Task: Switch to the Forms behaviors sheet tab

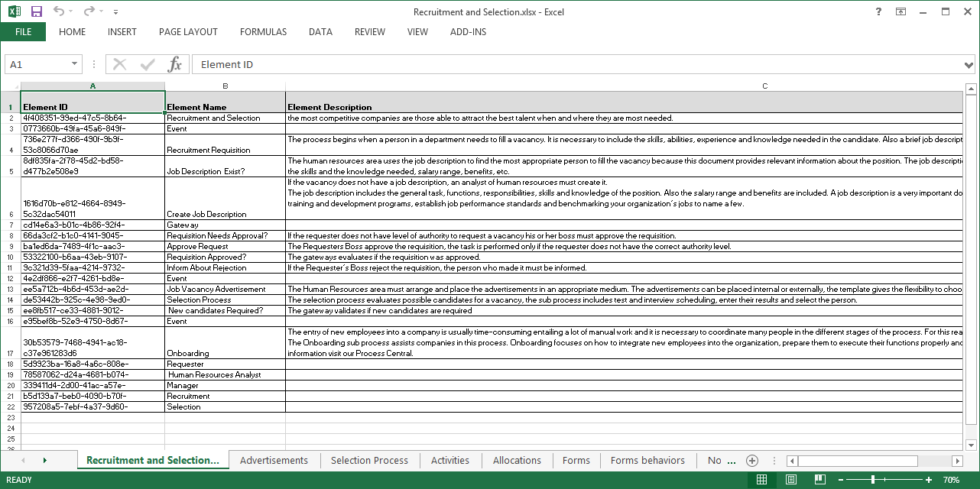Action: pyautogui.click(x=647, y=460)
